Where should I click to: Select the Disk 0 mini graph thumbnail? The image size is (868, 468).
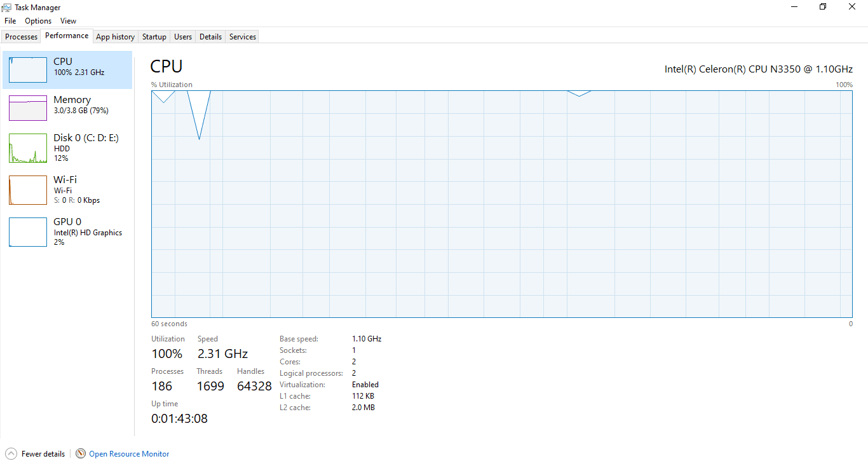pyautogui.click(x=28, y=148)
